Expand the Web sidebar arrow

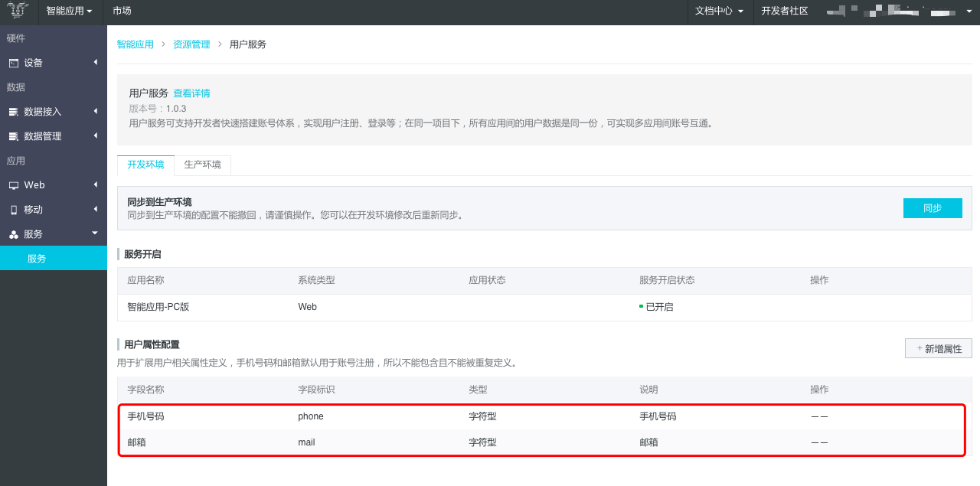[x=96, y=184]
